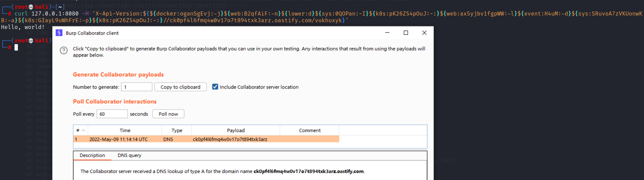Toggle Include Collaborator server location checkbox
The width and height of the screenshot is (644, 180).
coord(215,87)
